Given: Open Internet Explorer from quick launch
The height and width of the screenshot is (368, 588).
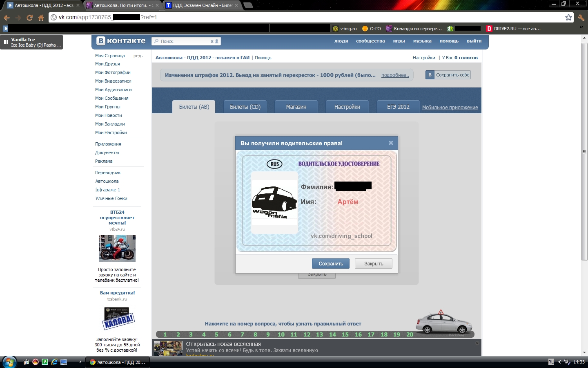Looking at the screenshot, I should pos(54,362).
